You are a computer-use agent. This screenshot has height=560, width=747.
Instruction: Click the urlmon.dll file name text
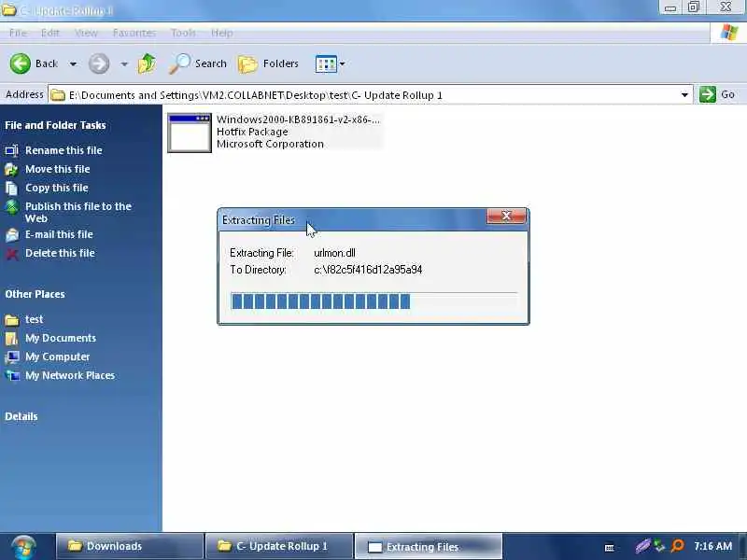tap(334, 253)
